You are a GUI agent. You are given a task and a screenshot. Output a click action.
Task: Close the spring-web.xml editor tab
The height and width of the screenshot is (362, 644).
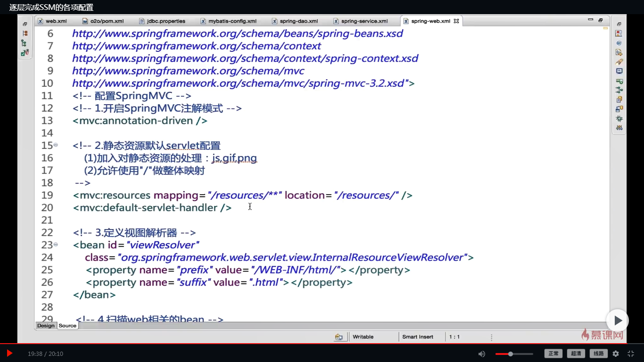pyautogui.click(x=456, y=21)
